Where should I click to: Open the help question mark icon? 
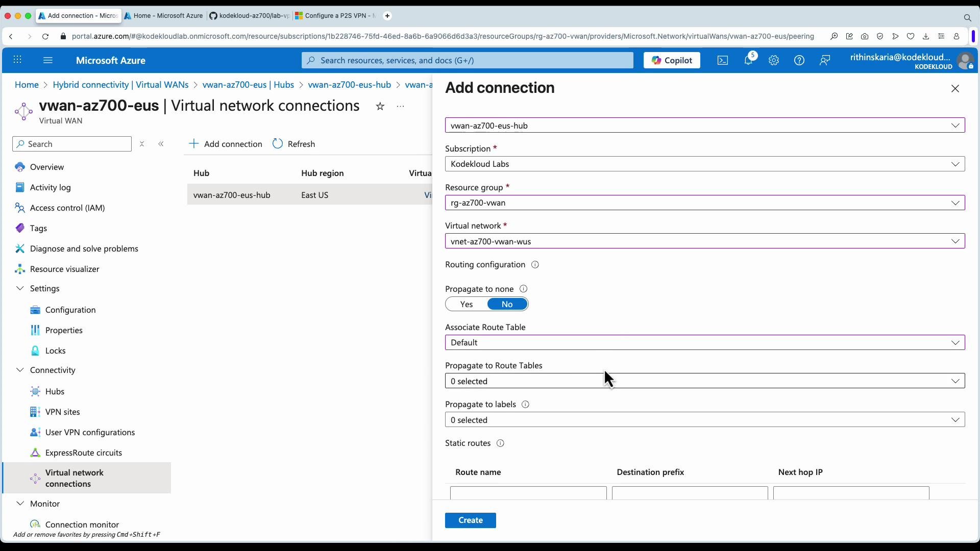pos(799,60)
